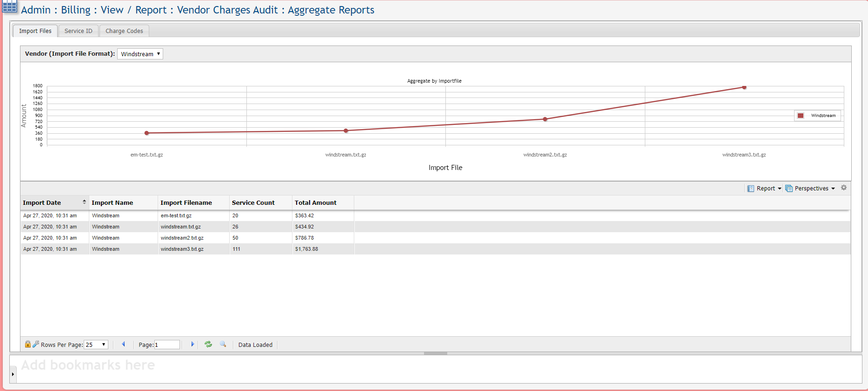
Task: Switch to Import Files tab
Action: pos(35,31)
